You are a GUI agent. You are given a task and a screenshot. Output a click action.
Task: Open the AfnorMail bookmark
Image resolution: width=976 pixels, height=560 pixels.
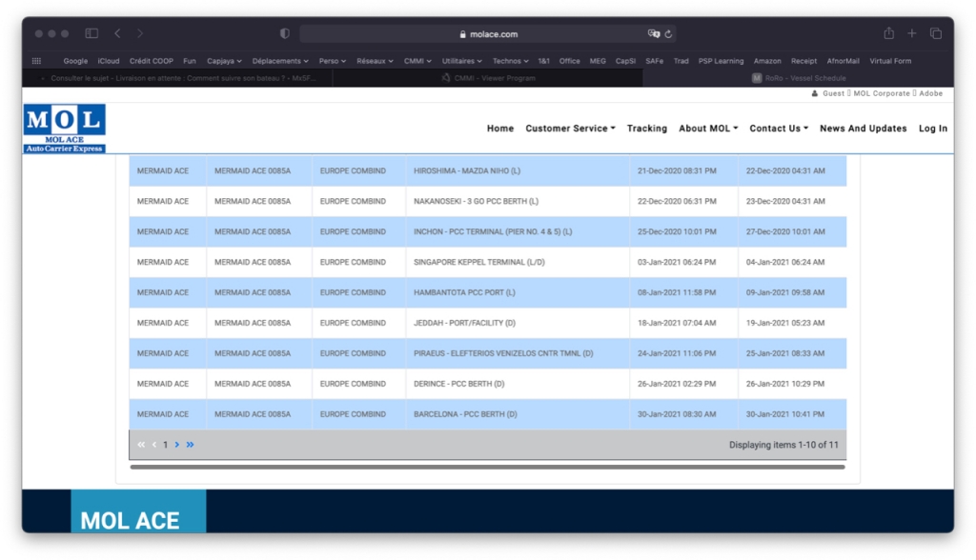pos(843,61)
